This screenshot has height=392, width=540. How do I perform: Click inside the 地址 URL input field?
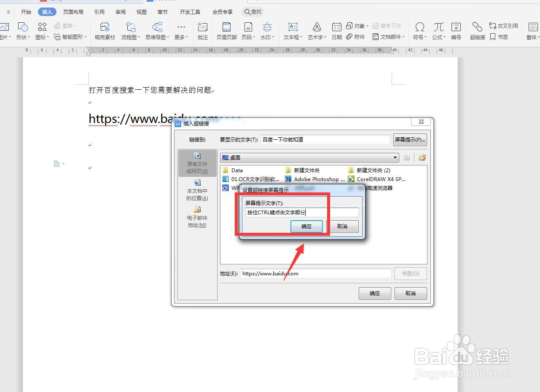click(x=315, y=273)
